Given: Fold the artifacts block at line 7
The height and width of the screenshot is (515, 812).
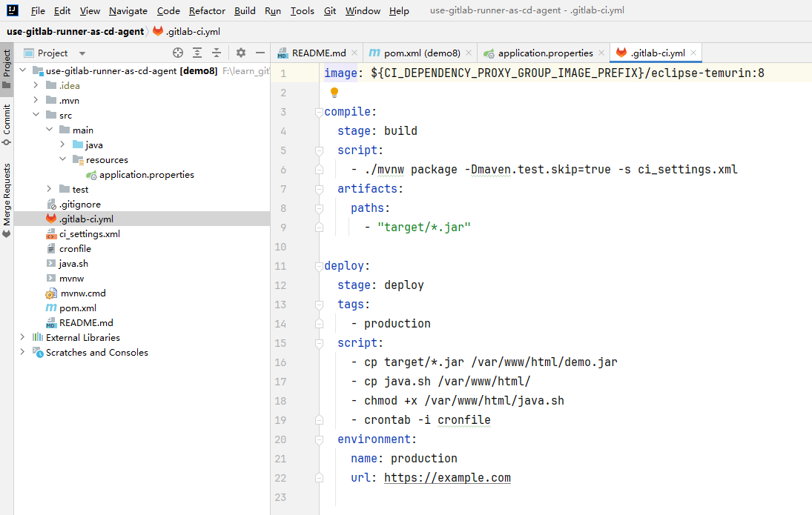Looking at the screenshot, I should 319,189.
